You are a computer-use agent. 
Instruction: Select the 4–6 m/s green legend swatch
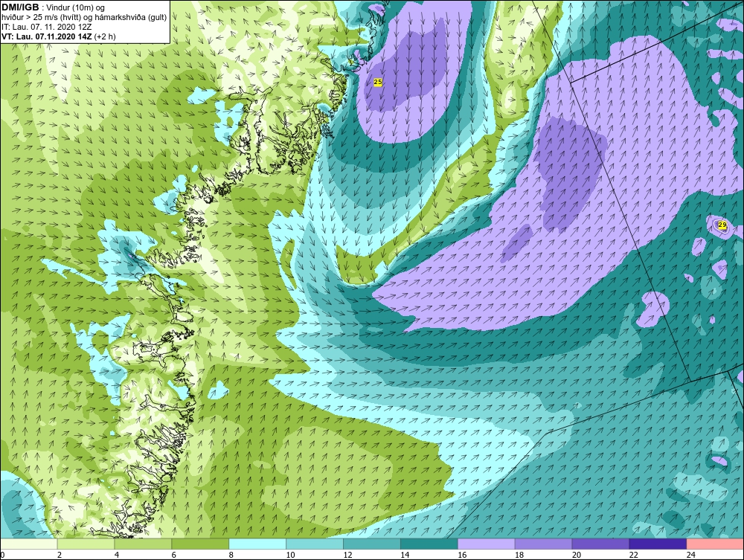[x=143, y=544]
